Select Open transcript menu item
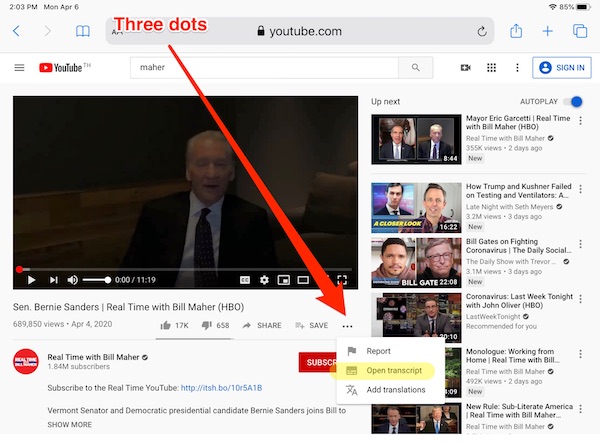The height and width of the screenshot is (446, 600). pyautogui.click(x=390, y=370)
